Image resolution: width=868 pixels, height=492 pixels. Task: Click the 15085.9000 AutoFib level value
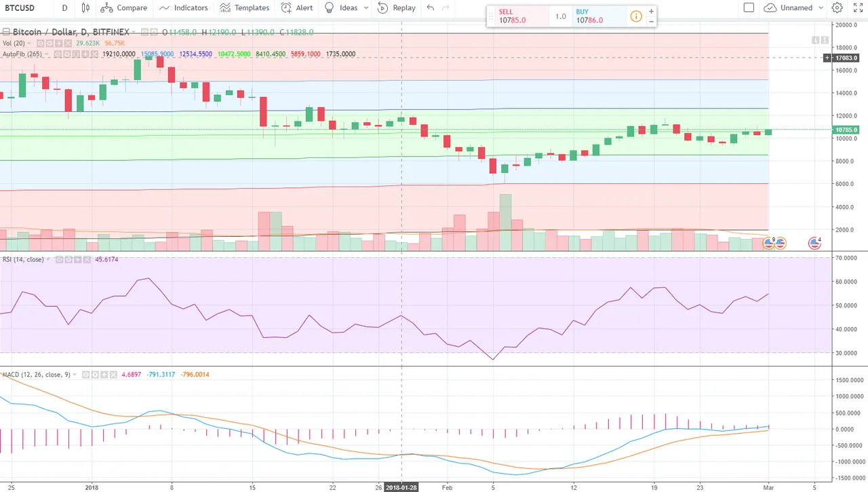(157, 54)
